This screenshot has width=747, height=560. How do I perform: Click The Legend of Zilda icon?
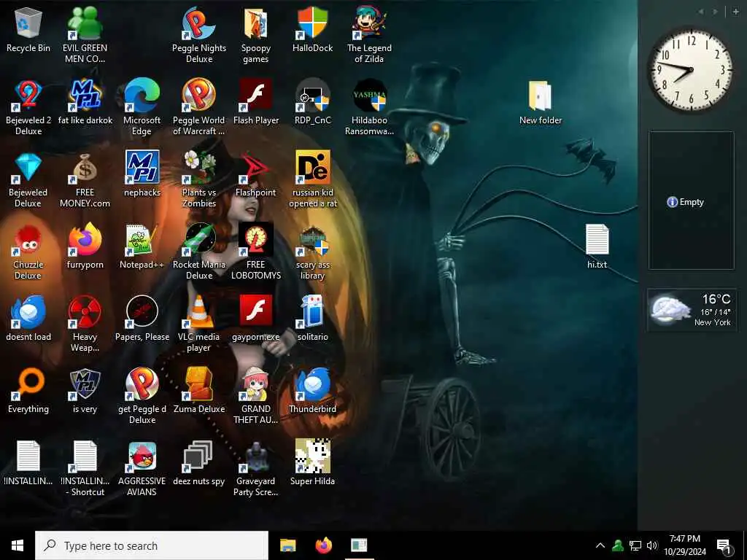tap(369, 35)
